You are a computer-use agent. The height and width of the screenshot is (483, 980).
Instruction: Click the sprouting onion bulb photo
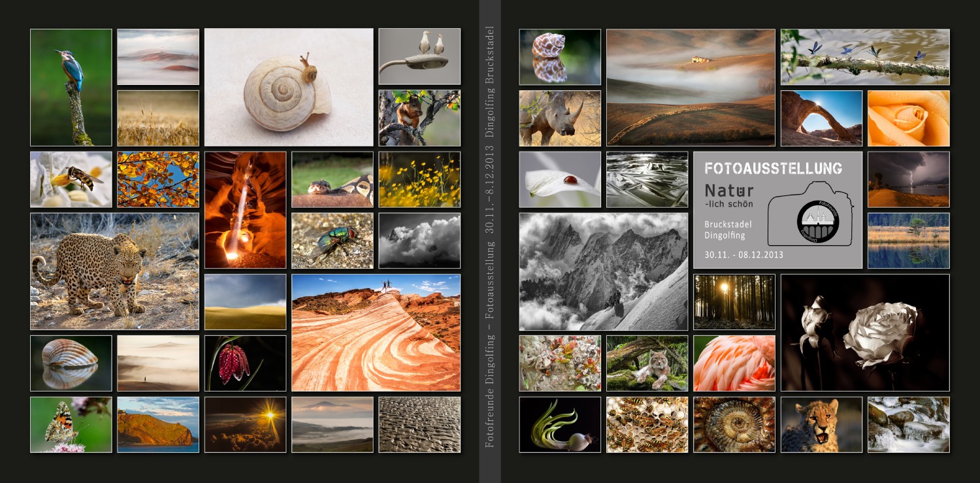560,425
